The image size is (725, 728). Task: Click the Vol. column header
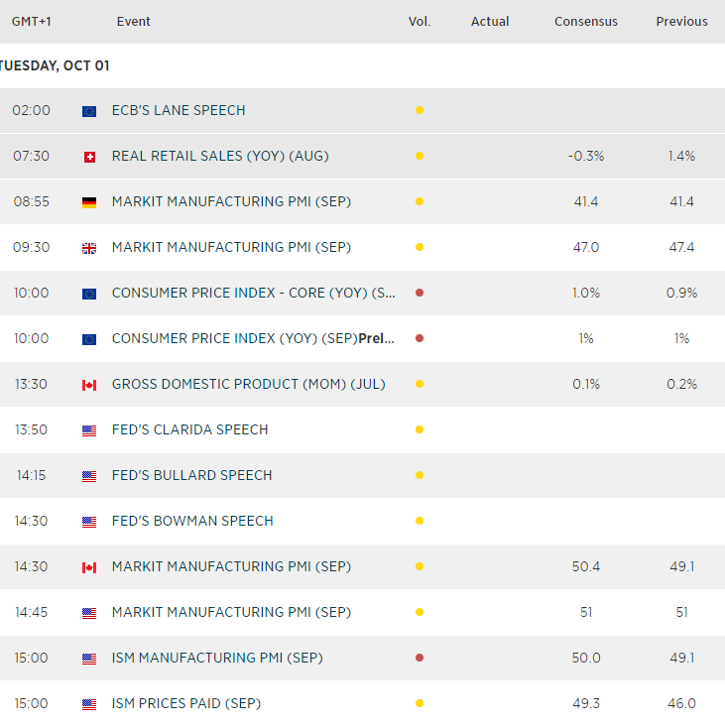[x=420, y=21]
